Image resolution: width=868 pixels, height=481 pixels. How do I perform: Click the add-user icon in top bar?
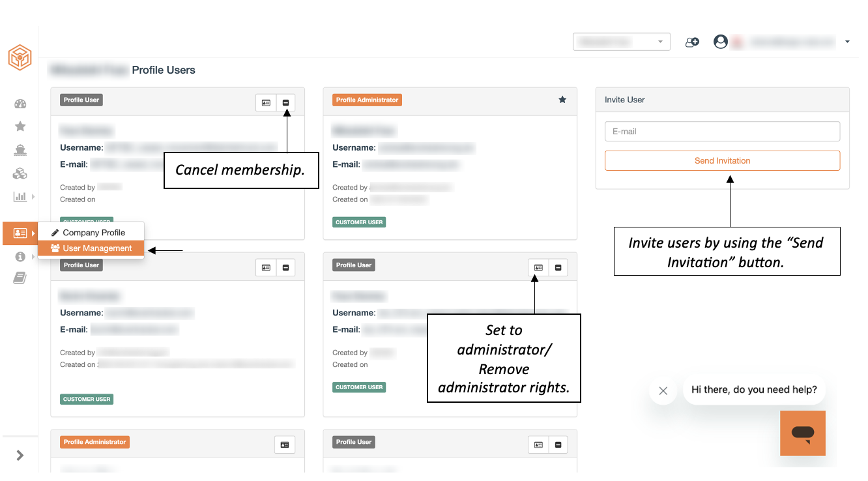pyautogui.click(x=692, y=42)
